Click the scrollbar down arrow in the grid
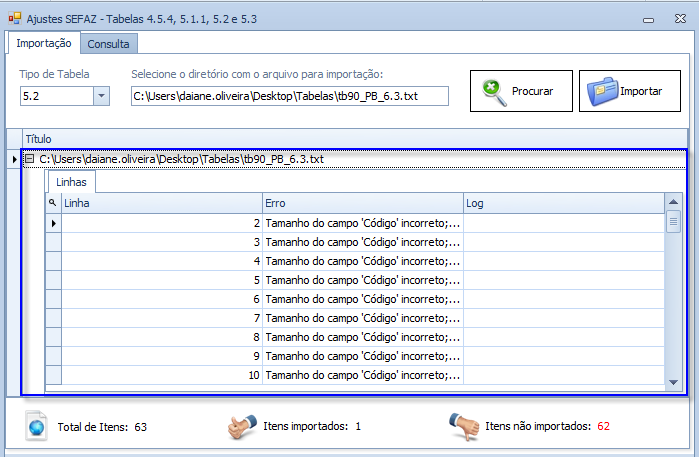Viewport: 699px width, 457px height. click(674, 381)
